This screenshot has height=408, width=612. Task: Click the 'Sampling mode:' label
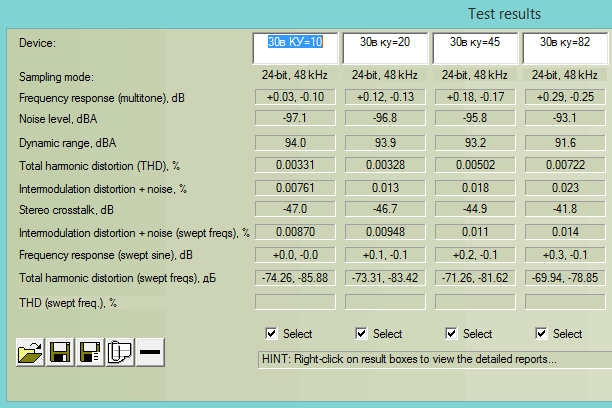coord(57,77)
